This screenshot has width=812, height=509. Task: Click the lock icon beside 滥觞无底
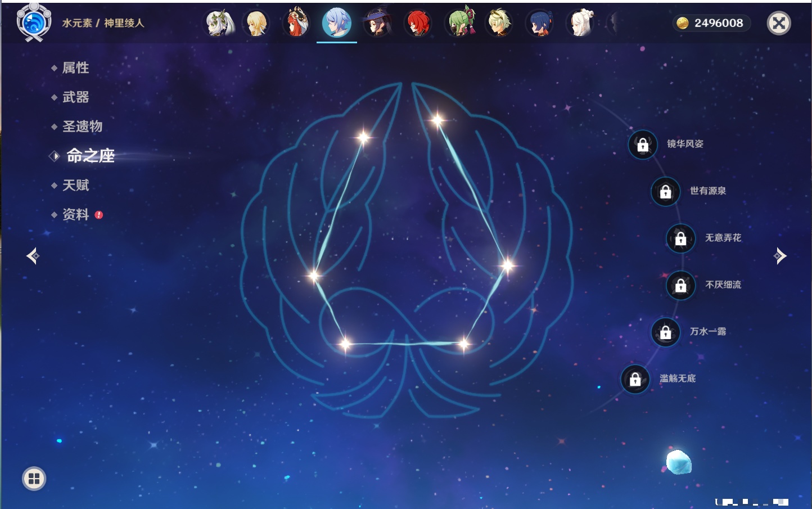click(635, 379)
